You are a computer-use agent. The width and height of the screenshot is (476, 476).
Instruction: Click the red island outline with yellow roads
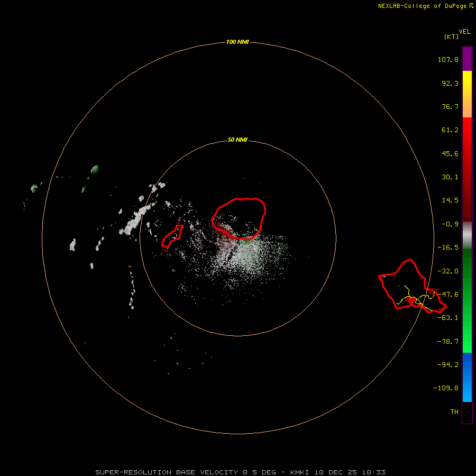tap(412, 287)
